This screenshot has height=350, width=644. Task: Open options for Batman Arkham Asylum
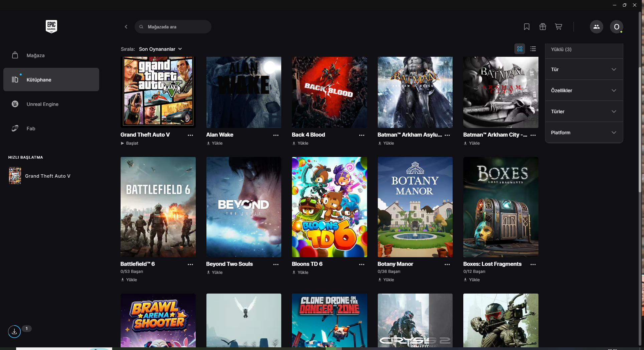447,135
